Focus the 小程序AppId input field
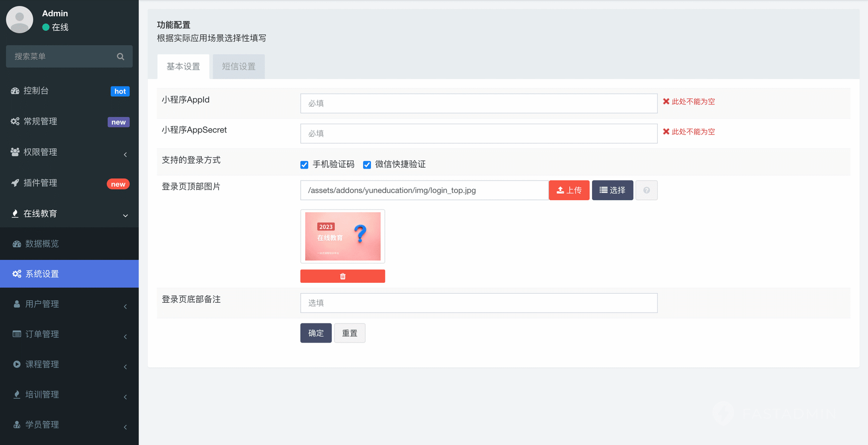 pyautogui.click(x=478, y=103)
